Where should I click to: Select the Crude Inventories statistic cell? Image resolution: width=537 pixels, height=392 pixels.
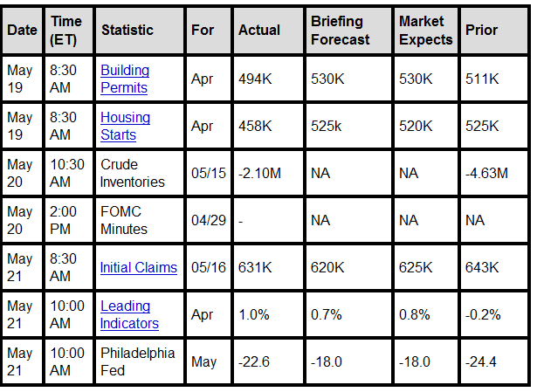pyautogui.click(x=133, y=173)
